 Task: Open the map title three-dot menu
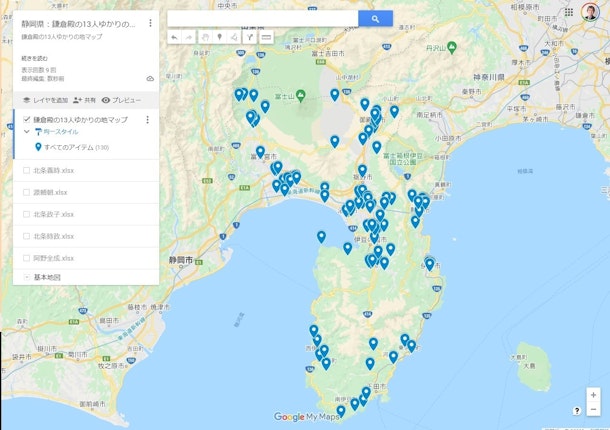[x=150, y=23]
